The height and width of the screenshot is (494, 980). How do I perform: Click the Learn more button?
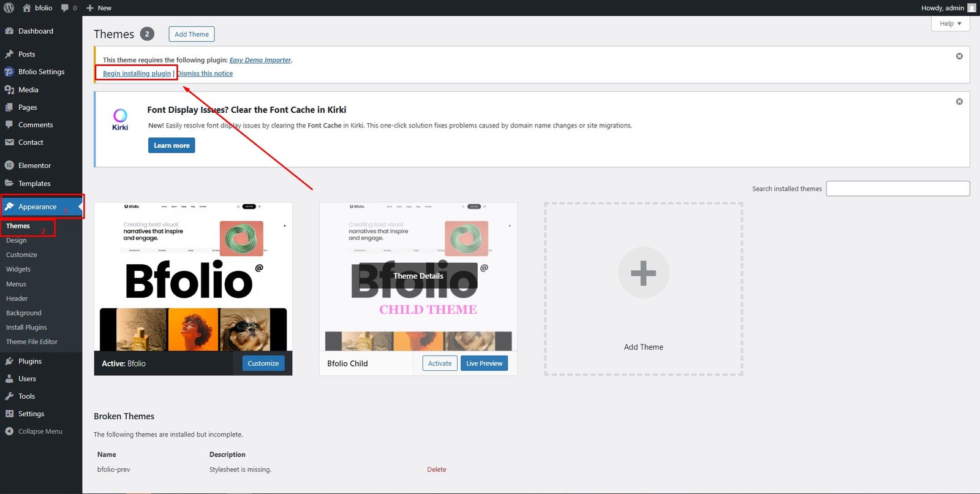171,145
